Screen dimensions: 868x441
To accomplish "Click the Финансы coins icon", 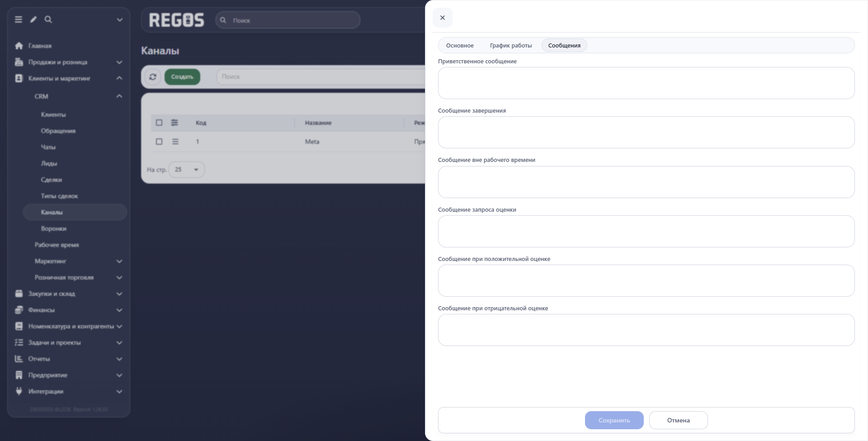I will tap(19, 310).
